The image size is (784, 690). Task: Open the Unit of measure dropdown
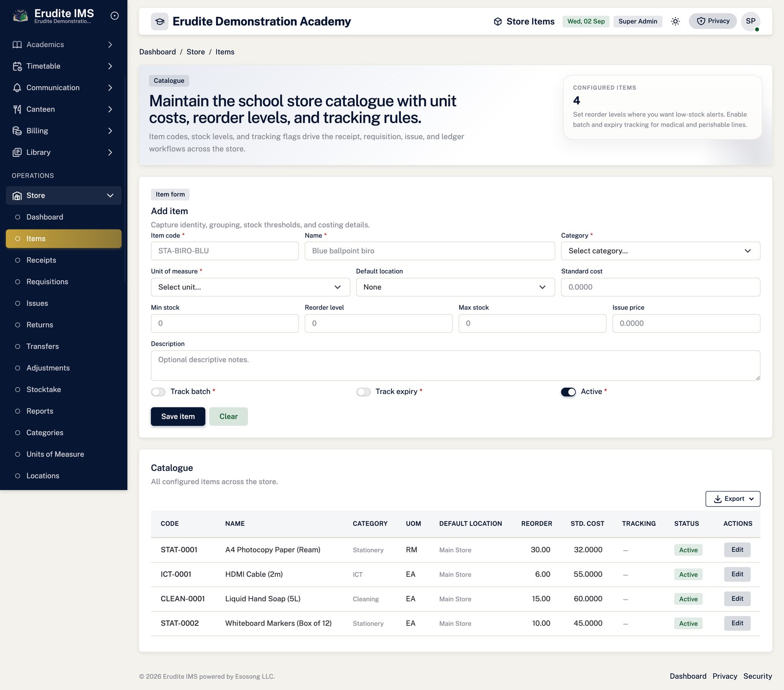[x=250, y=287]
